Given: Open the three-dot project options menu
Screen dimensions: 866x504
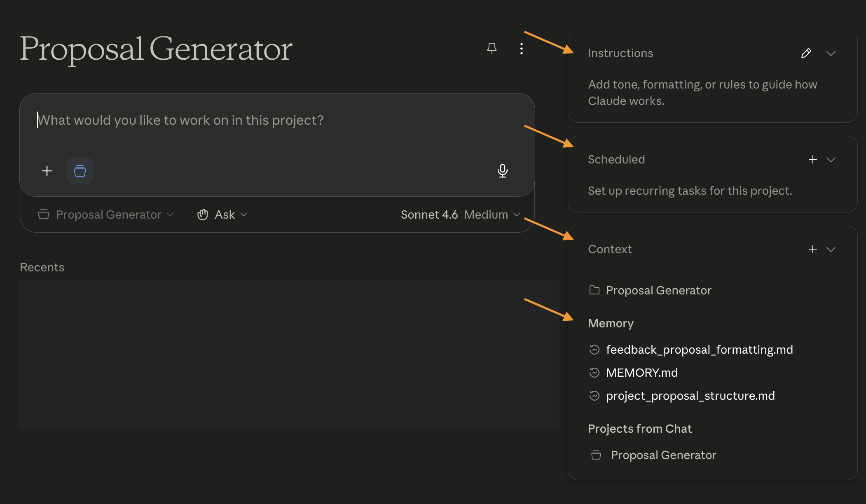Looking at the screenshot, I should pos(522,49).
